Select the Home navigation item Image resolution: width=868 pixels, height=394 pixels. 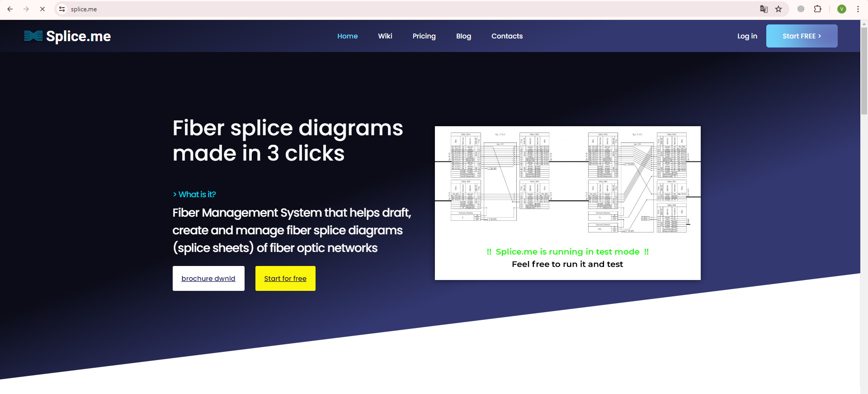point(347,36)
